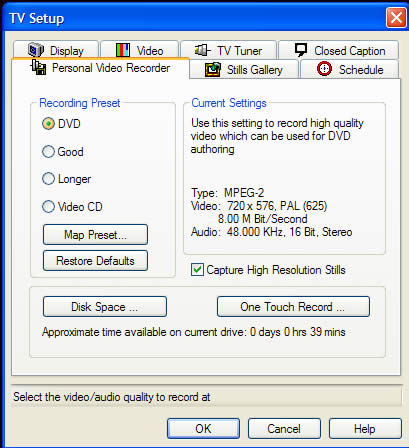Choose the Longer recording preset
The image size is (409, 448).
48,179
